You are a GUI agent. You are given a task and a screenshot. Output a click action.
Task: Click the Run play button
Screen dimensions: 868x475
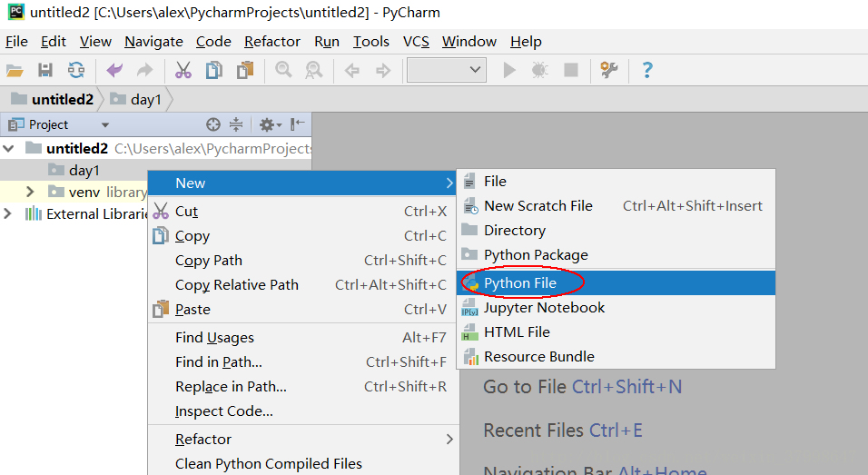click(x=509, y=70)
